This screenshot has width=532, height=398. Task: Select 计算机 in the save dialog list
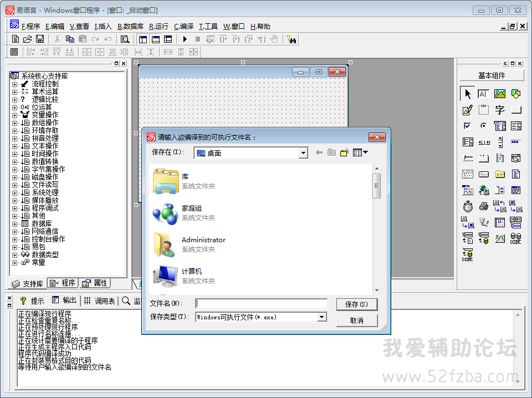(x=184, y=276)
